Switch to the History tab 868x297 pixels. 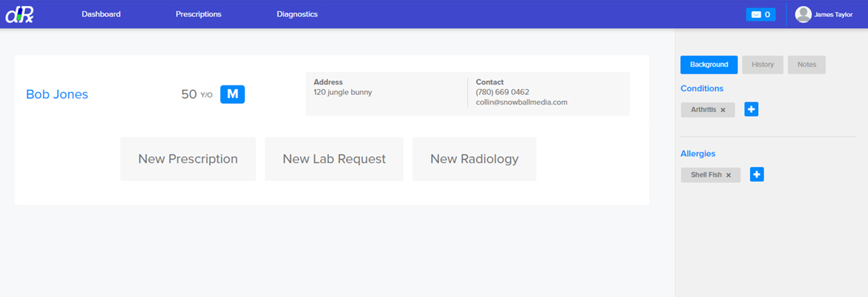pyautogui.click(x=763, y=65)
